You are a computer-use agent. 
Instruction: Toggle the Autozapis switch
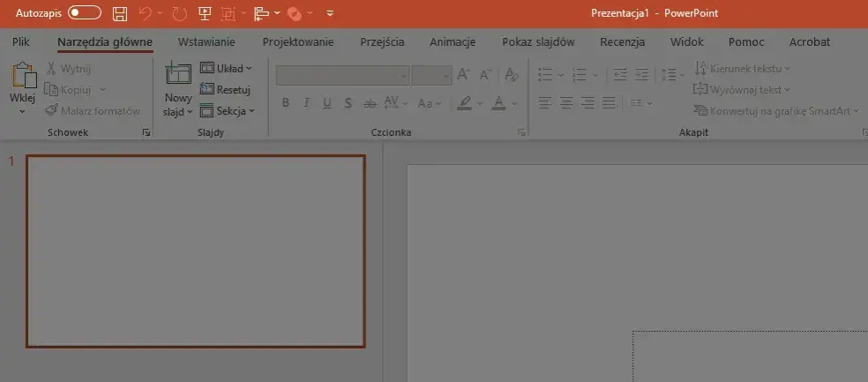pyautogui.click(x=85, y=13)
